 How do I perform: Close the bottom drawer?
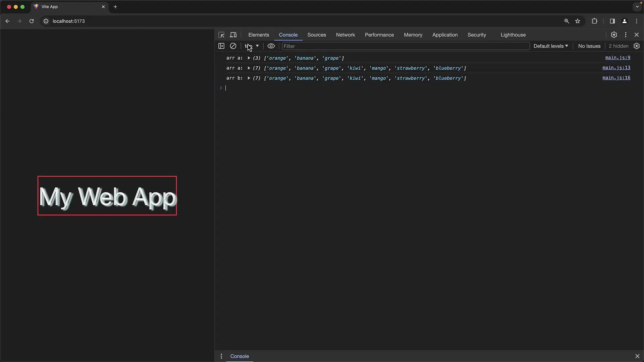tap(637, 356)
